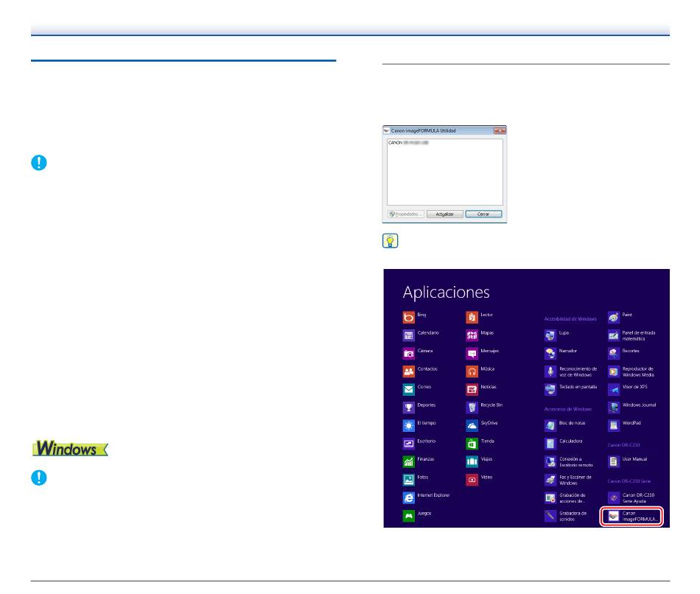The height and width of the screenshot is (594, 700).
Task: Click the Accesibilidad de Windows group label
Action: click(x=570, y=319)
